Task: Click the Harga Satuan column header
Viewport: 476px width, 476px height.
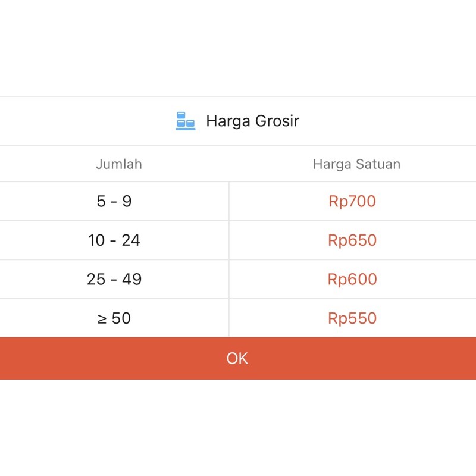Action: 356,164
